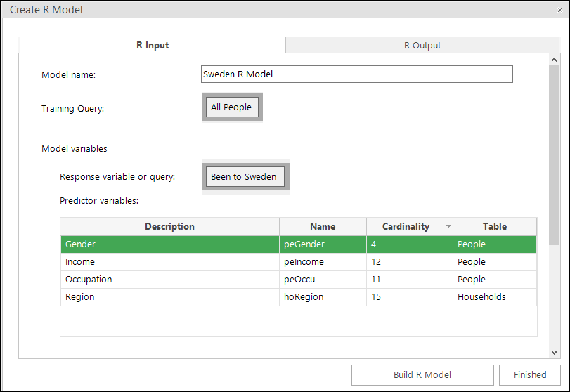Image resolution: width=570 pixels, height=392 pixels.
Task: Sort by the Table column header
Action: [495, 226]
